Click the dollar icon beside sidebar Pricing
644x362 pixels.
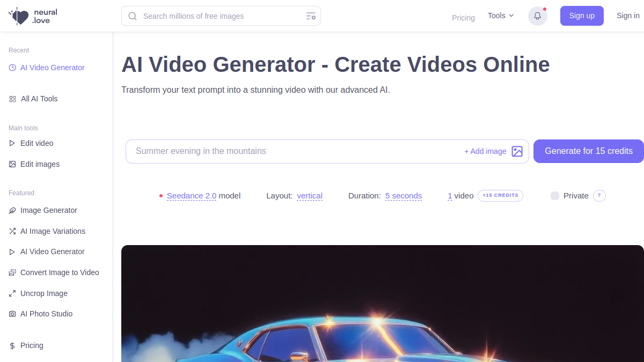pos(12,345)
